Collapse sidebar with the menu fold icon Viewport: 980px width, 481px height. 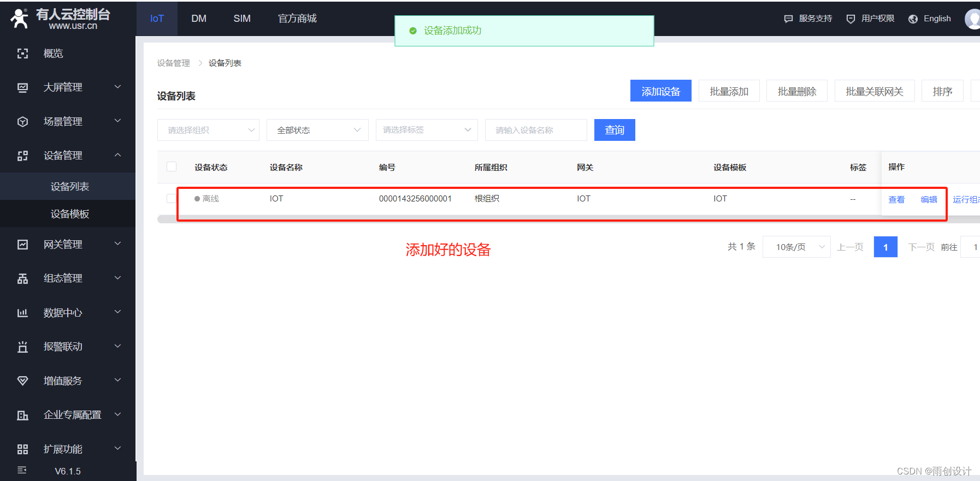(22, 470)
